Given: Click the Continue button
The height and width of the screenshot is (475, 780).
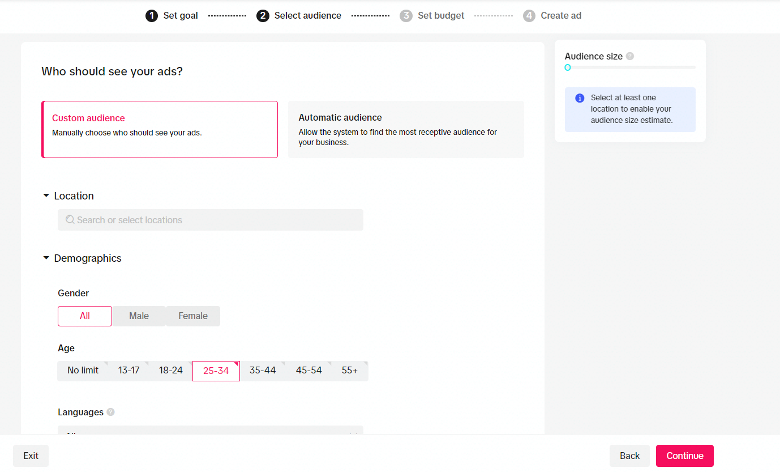Looking at the screenshot, I should coord(684,456).
